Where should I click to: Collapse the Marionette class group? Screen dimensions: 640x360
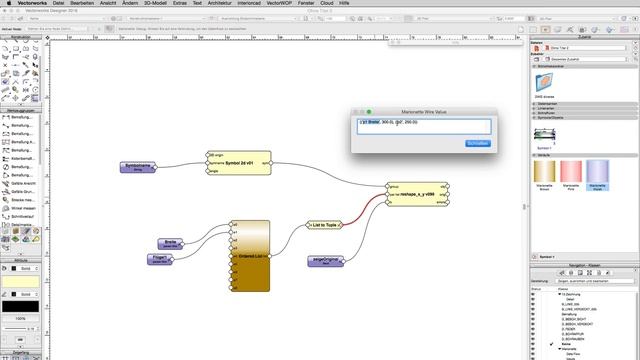pos(560,349)
